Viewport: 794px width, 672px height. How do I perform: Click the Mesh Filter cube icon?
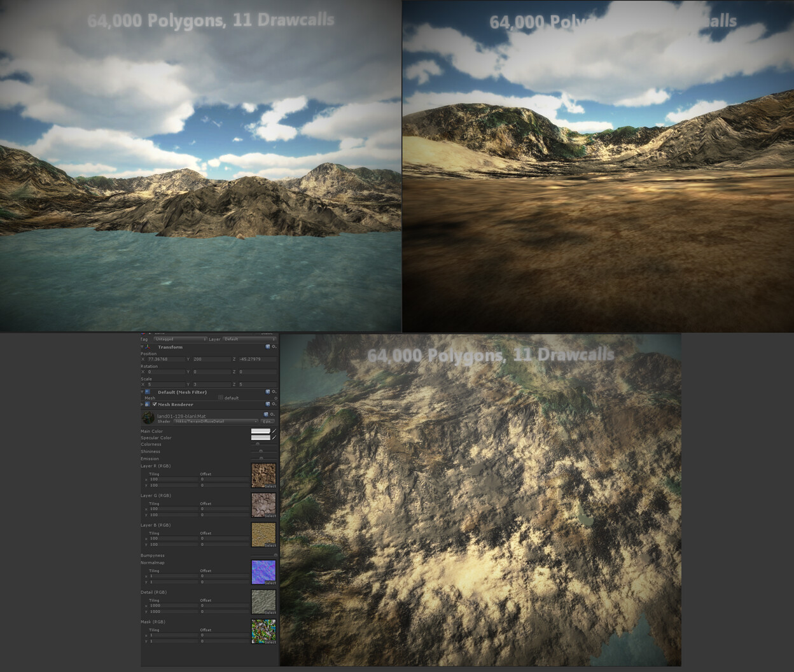pos(148,392)
